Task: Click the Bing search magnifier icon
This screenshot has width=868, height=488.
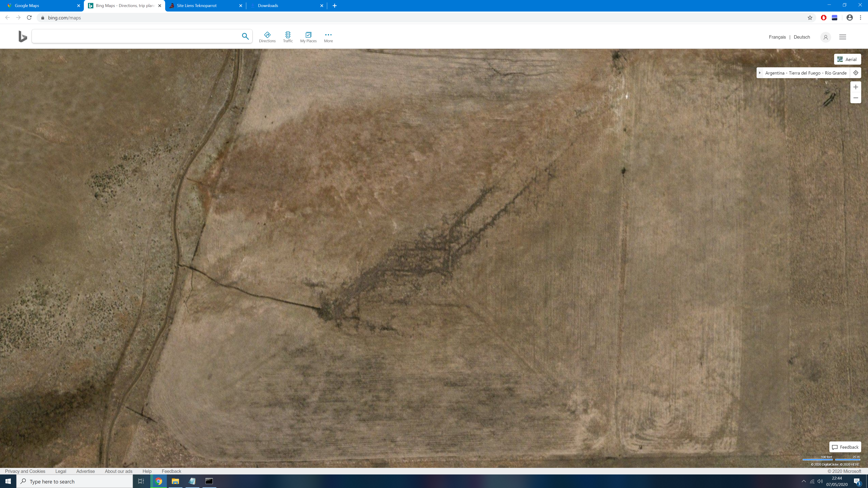Action: 245,36
